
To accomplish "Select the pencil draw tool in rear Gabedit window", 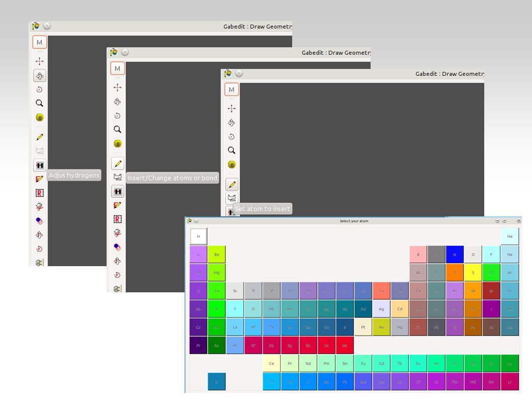I will click(x=40, y=137).
